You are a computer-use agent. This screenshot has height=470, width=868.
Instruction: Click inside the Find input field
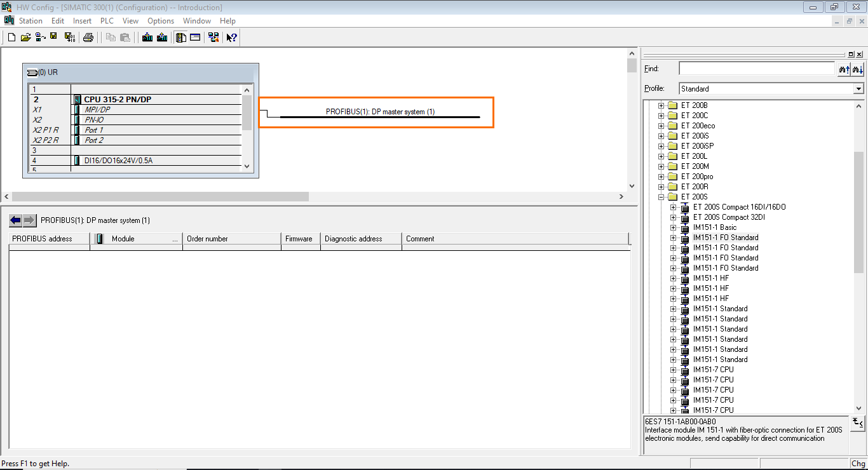(x=750, y=68)
